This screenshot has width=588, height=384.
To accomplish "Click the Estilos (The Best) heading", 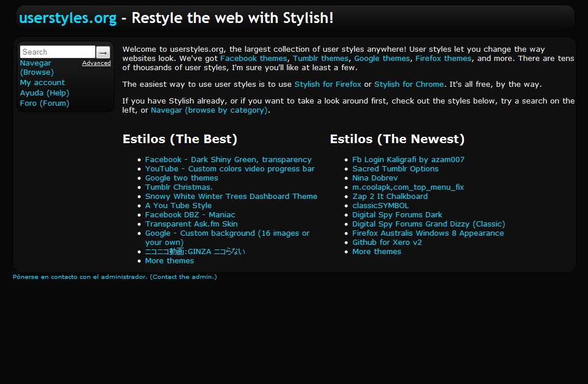I will click(x=180, y=139).
